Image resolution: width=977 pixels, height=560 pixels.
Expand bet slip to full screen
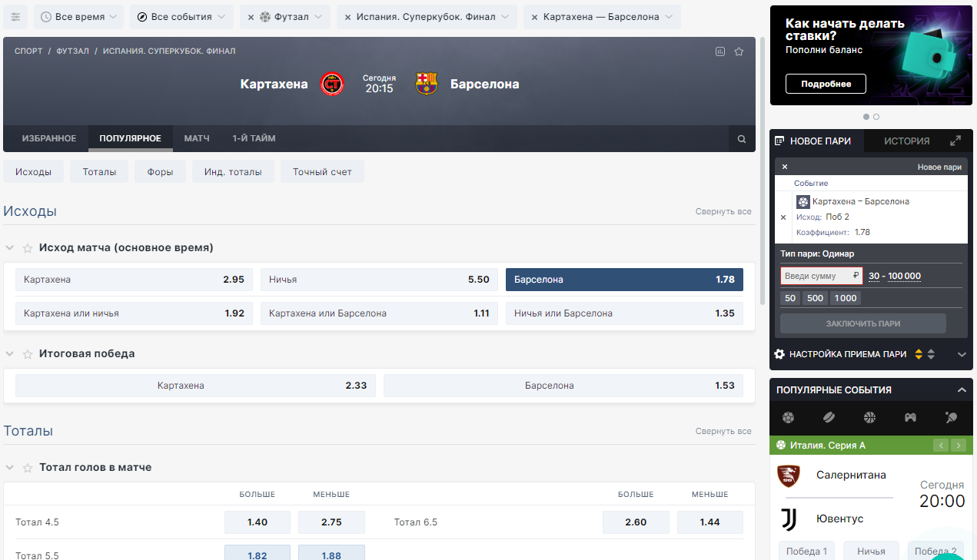(x=955, y=141)
